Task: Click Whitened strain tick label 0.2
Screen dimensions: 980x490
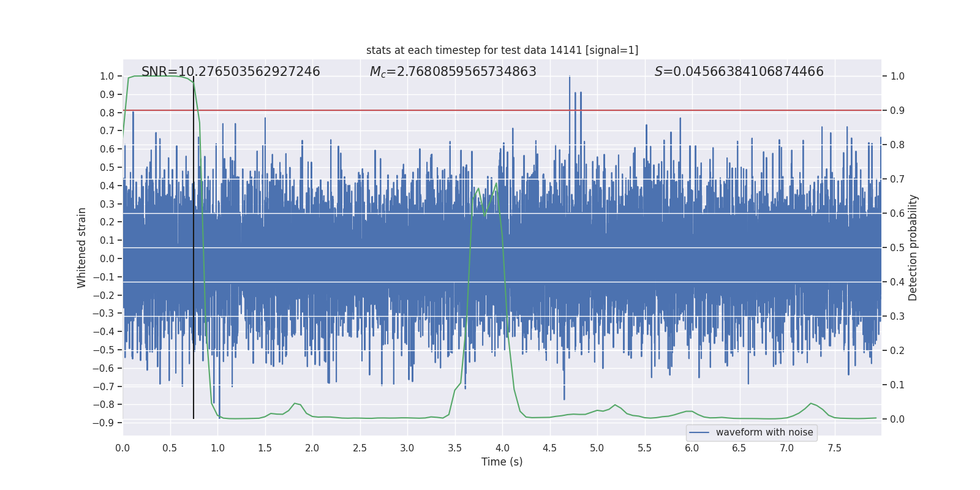Action: click(x=107, y=222)
